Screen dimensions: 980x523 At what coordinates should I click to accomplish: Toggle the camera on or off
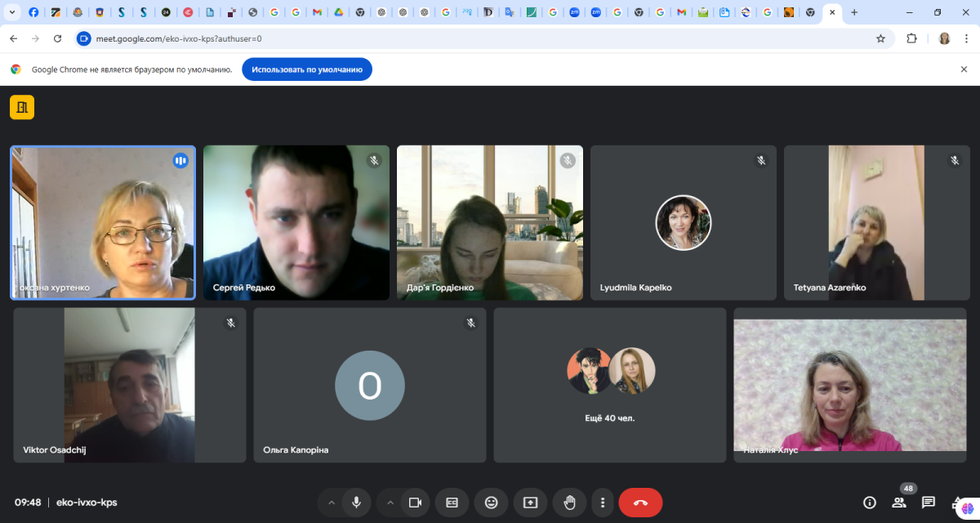415,503
